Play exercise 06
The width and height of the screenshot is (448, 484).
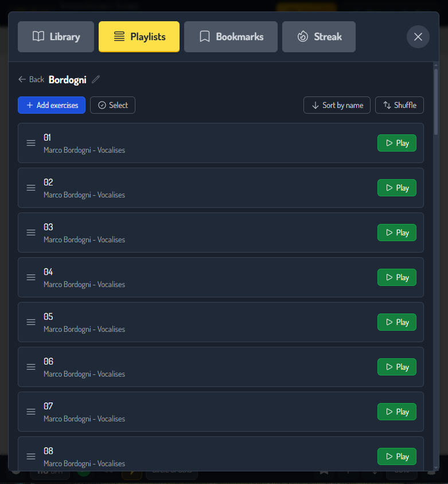397,367
